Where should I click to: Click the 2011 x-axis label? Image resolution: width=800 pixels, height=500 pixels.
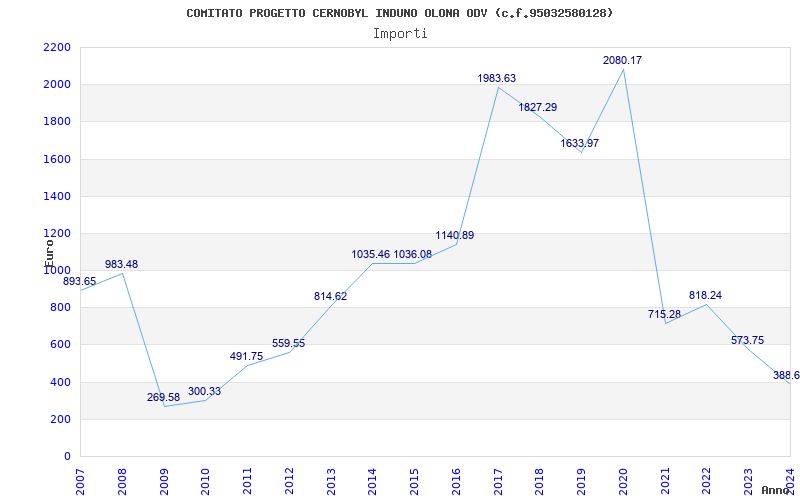[x=247, y=481]
